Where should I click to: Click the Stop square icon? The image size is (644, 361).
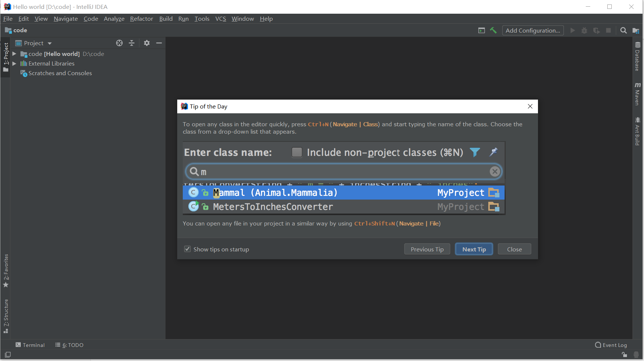click(x=608, y=30)
